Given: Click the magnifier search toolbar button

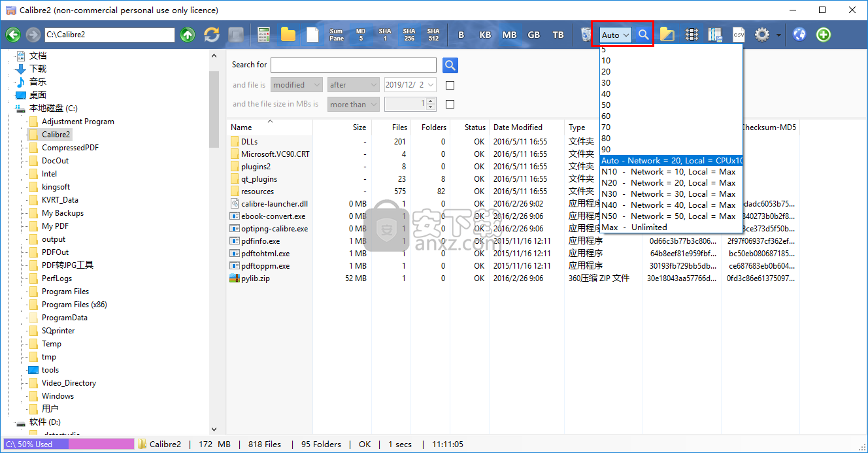Looking at the screenshot, I should pos(643,35).
